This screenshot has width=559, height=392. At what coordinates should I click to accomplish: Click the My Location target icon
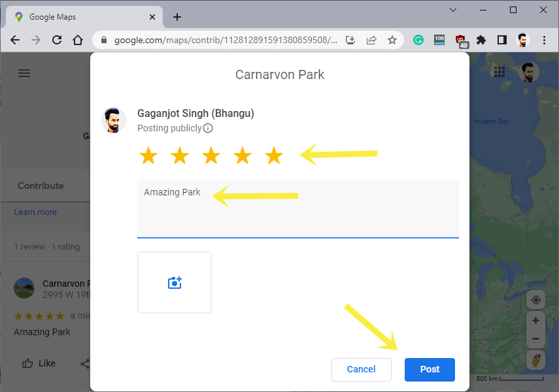[535, 299]
